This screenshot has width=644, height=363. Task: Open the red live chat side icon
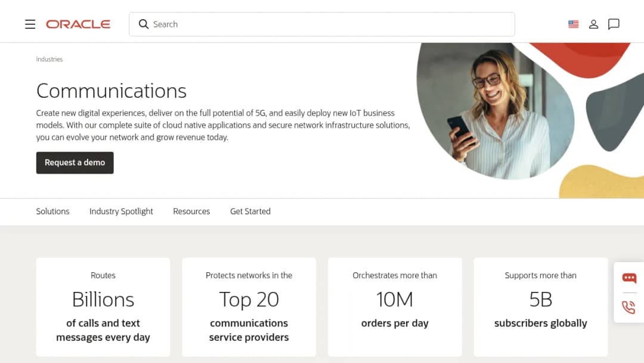pyautogui.click(x=629, y=278)
